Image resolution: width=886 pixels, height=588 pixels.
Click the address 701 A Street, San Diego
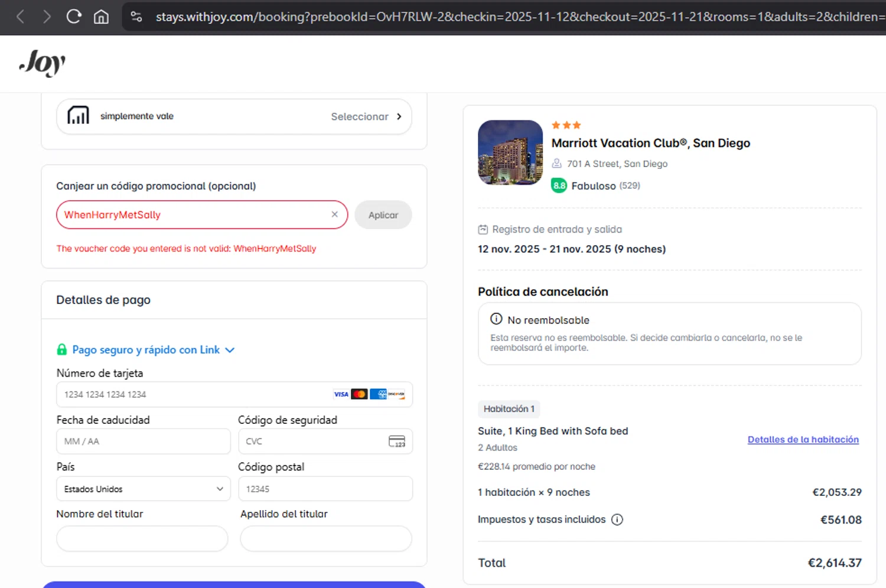pyautogui.click(x=617, y=164)
